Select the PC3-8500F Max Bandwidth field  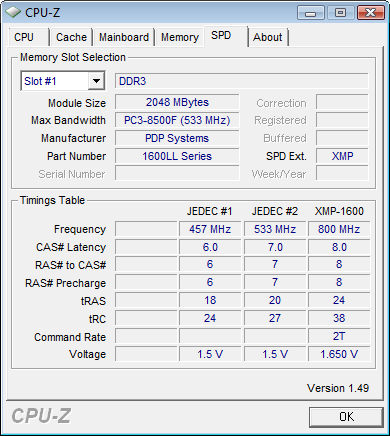[177, 120]
